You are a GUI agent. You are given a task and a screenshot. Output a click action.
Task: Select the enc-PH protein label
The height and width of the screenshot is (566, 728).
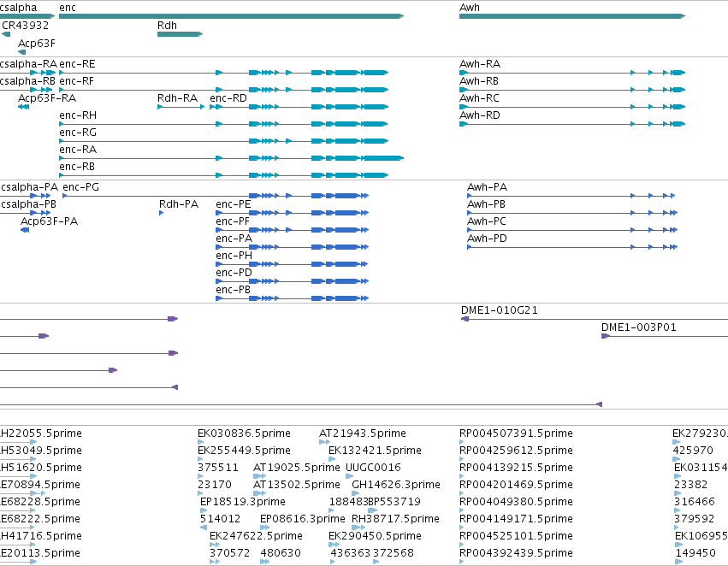click(234, 256)
